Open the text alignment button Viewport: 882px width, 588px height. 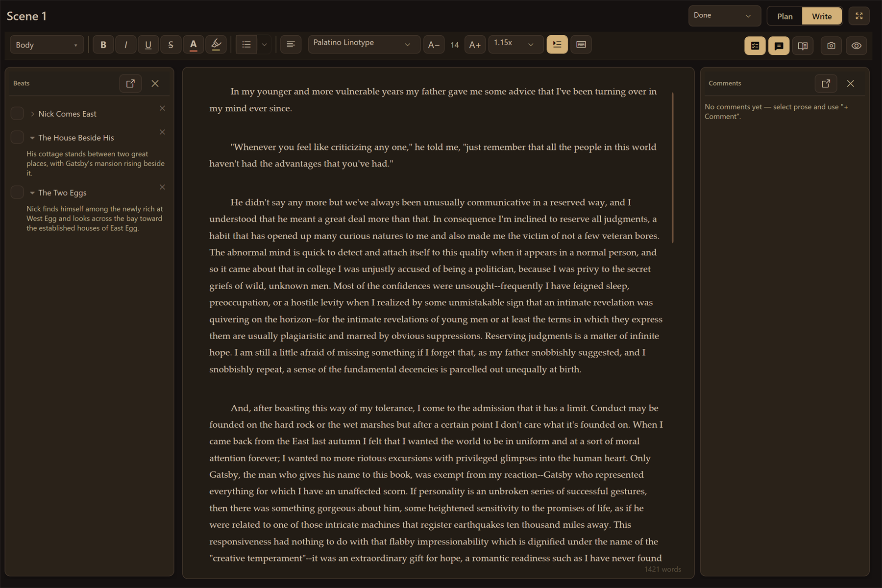(x=291, y=45)
